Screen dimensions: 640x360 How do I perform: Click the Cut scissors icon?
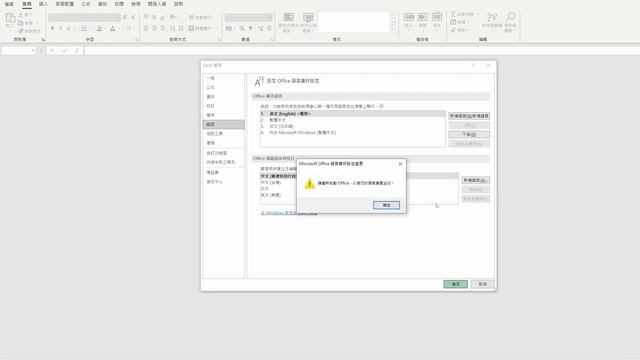[x=21, y=15]
